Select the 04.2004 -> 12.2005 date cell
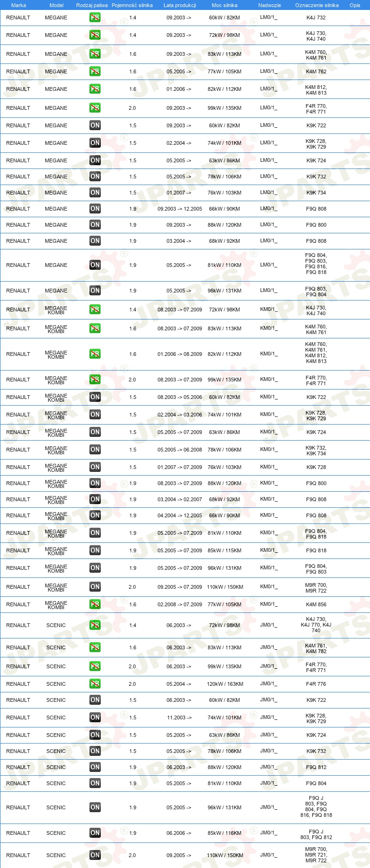 [180, 515]
